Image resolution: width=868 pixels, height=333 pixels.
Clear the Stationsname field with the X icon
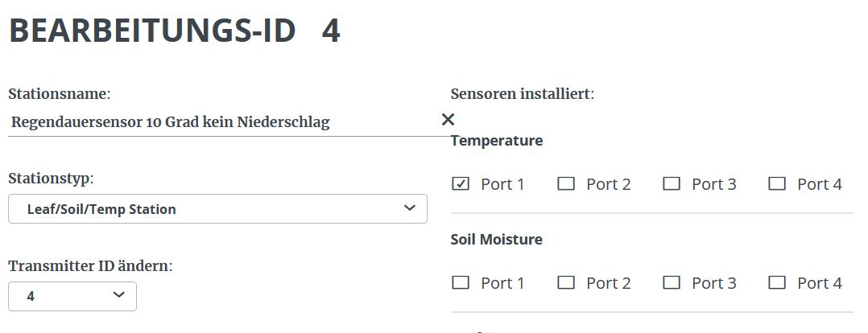point(448,120)
